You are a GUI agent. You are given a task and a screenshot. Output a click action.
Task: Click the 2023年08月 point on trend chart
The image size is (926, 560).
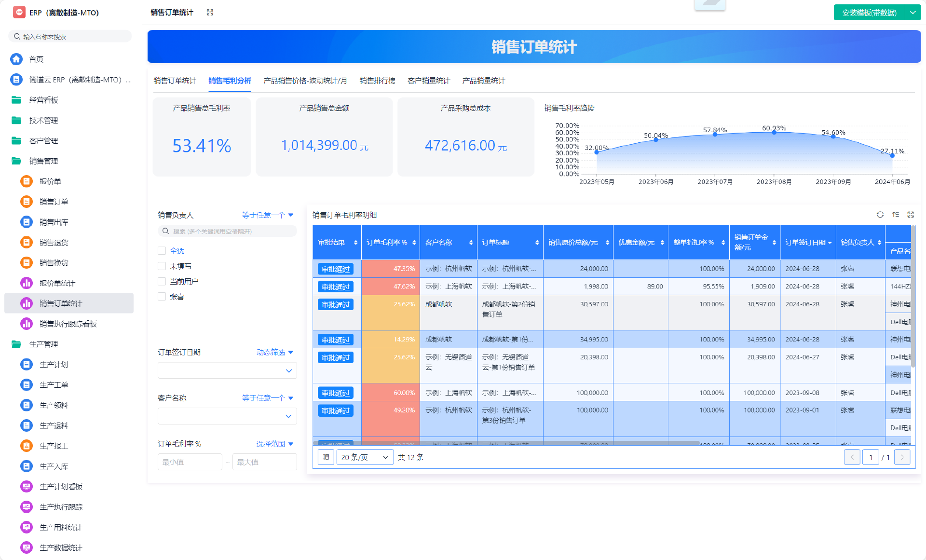tap(774, 132)
